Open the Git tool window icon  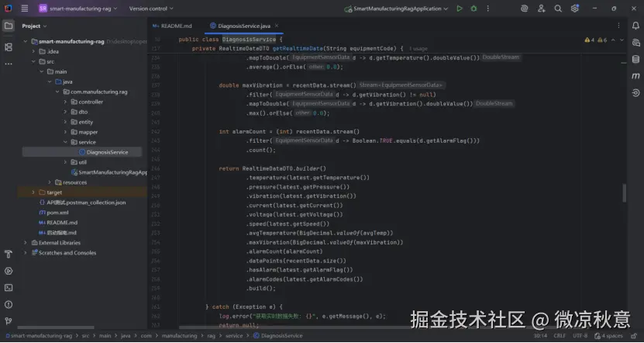[x=9, y=320]
